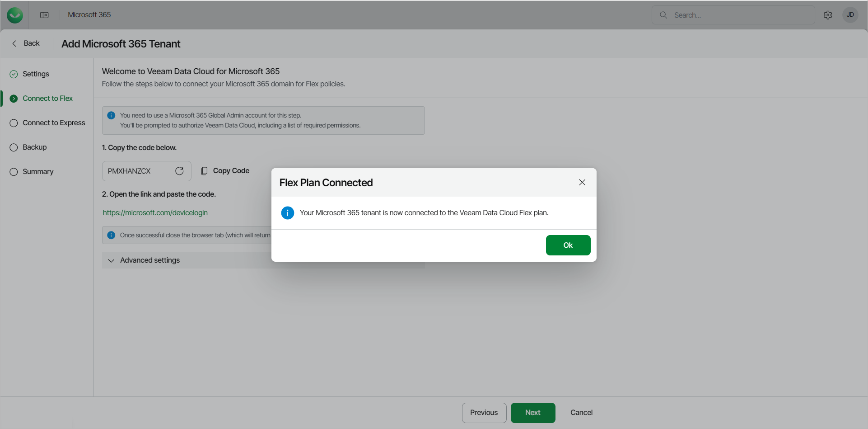Image resolution: width=868 pixels, height=429 pixels.
Task: Select the Connect to Flex step
Action: (47, 99)
